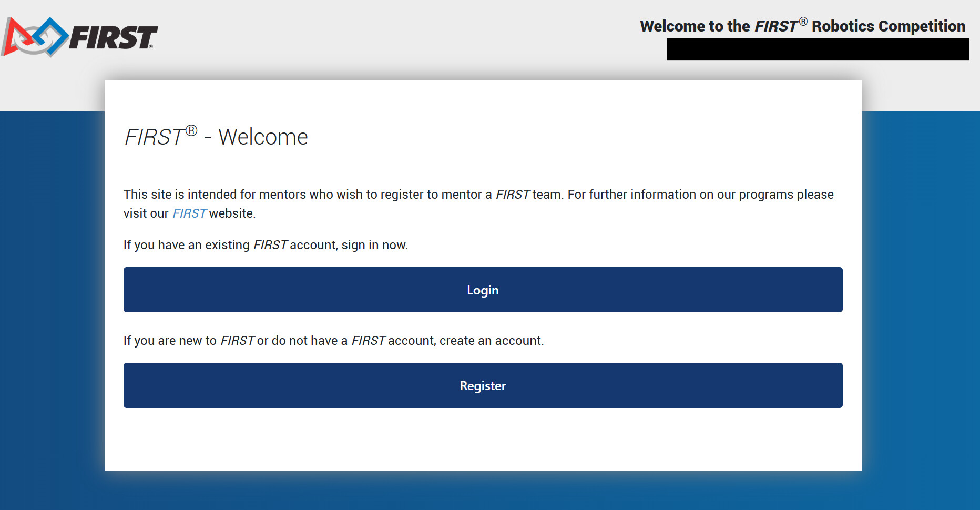Click the FIRST wordmark in the logo

(x=114, y=37)
